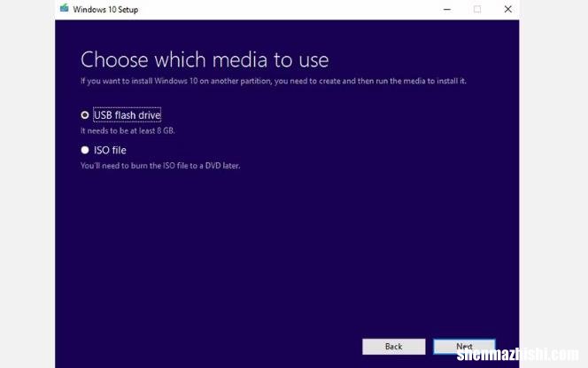Click the 'Windows 10 Setup' window title text
This screenshot has height=368, width=588.
(x=105, y=10)
